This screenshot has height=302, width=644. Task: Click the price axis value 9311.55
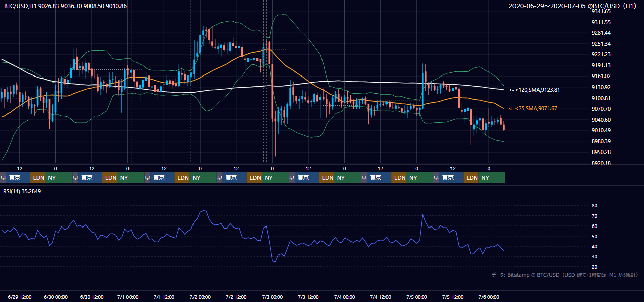pos(601,22)
